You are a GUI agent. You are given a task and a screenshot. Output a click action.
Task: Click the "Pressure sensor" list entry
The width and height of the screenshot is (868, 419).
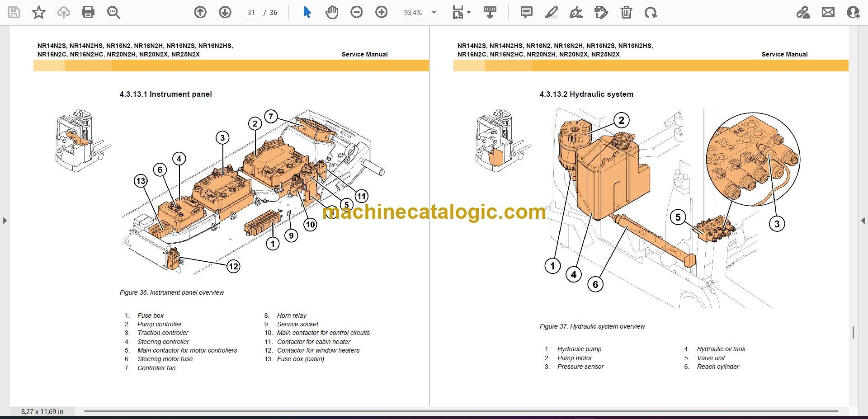pyautogui.click(x=580, y=367)
